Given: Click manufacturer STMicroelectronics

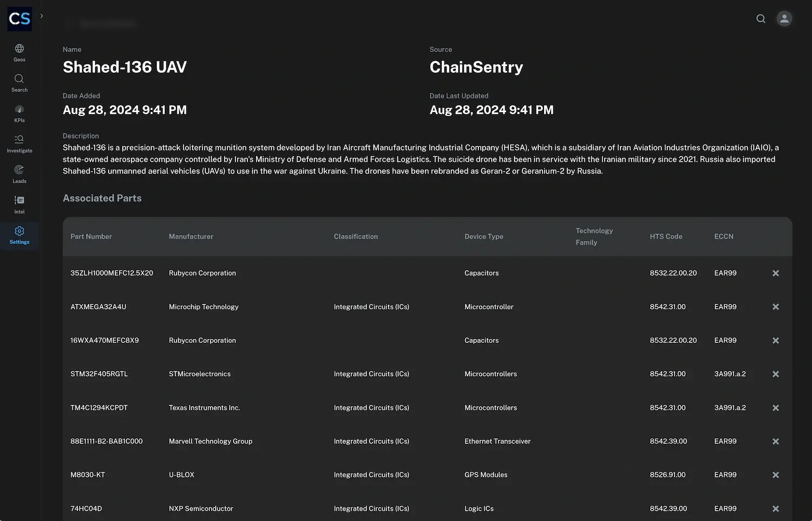Looking at the screenshot, I should click(200, 374).
